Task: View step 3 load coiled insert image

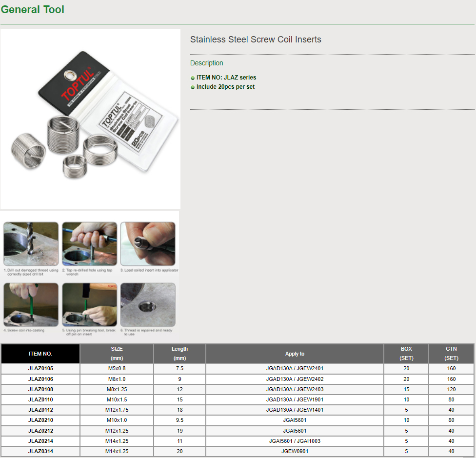Action: tap(148, 244)
